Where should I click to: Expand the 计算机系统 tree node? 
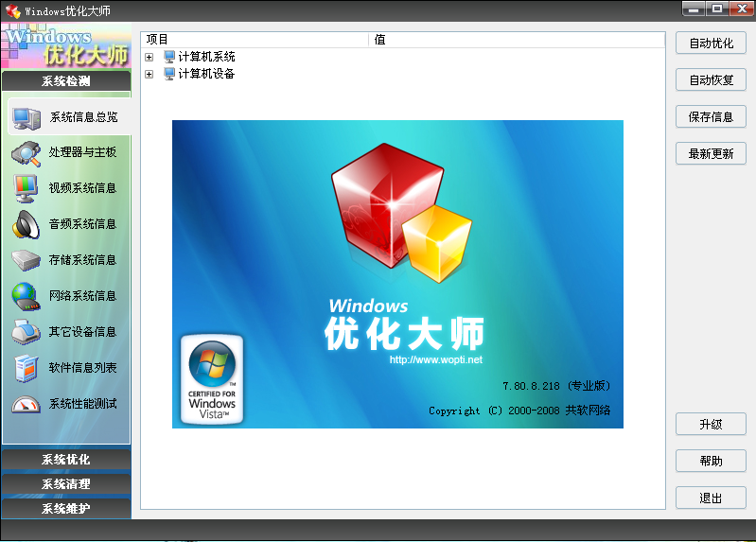coord(149,58)
